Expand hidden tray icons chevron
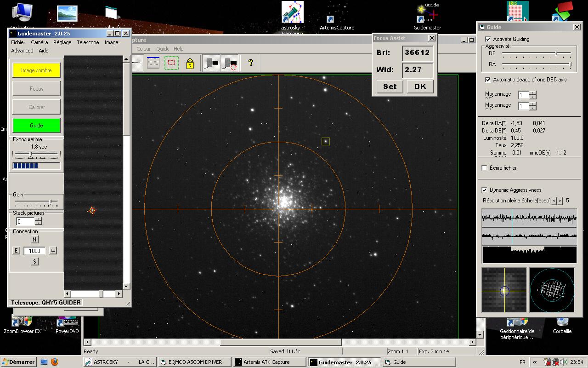588x368 pixels. 535,362
